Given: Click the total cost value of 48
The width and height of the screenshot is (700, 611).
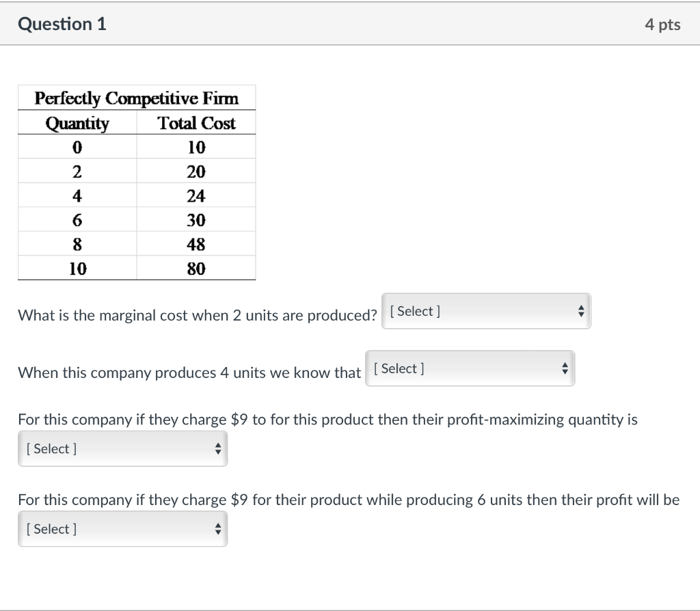Looking at the screenshot, I should pyautogui.click(x=196, y=243).
